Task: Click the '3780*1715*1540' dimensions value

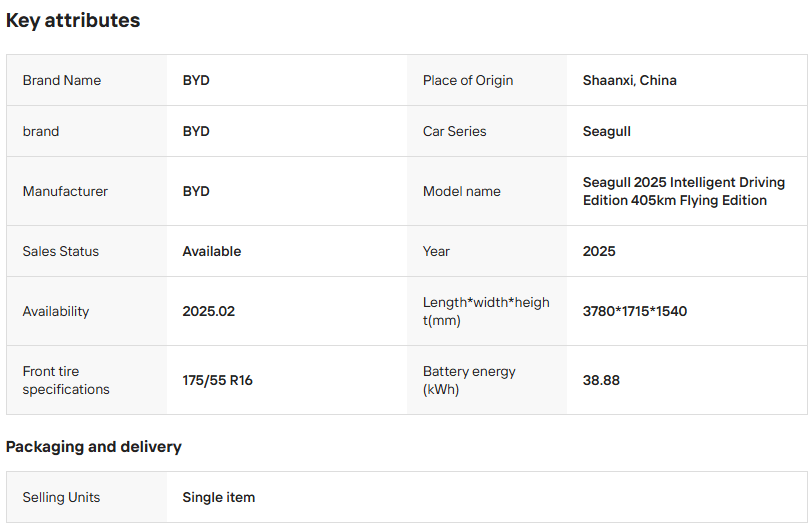Action: [x=635, y=311]
